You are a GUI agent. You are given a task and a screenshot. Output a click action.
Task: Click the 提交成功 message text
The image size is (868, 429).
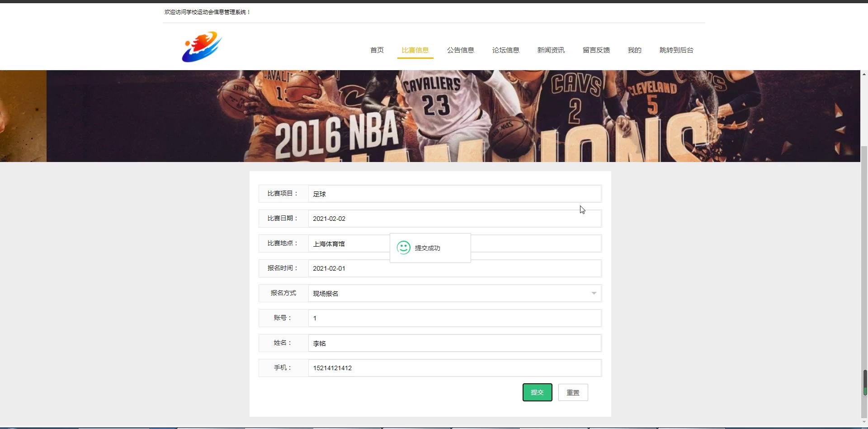[427, 248]
